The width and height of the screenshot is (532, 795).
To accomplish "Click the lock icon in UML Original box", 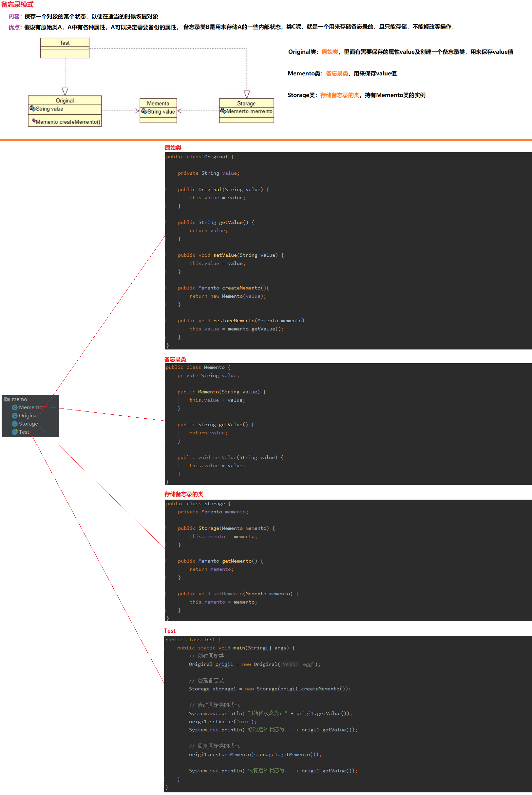I will [32, 109].
